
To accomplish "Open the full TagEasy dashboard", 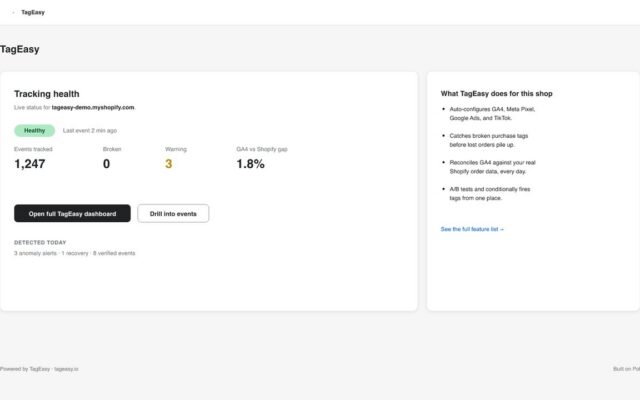I will [72, 213].
